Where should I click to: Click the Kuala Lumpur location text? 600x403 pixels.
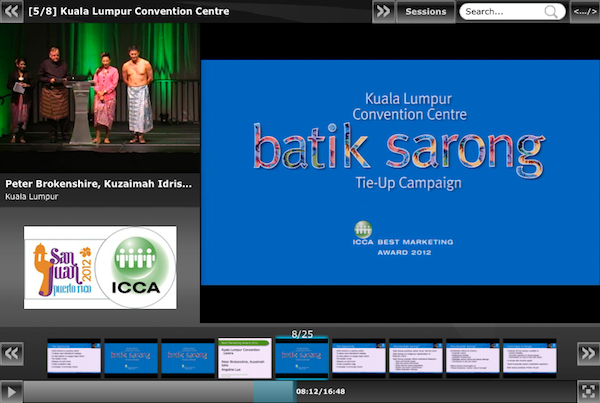pos(32,196)
